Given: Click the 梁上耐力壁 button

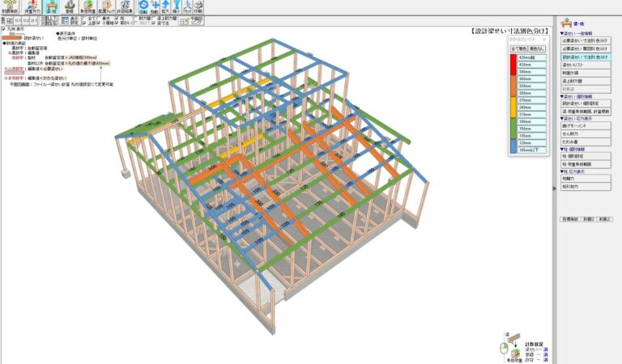Looking at the screenshot, I should (586, 81).
